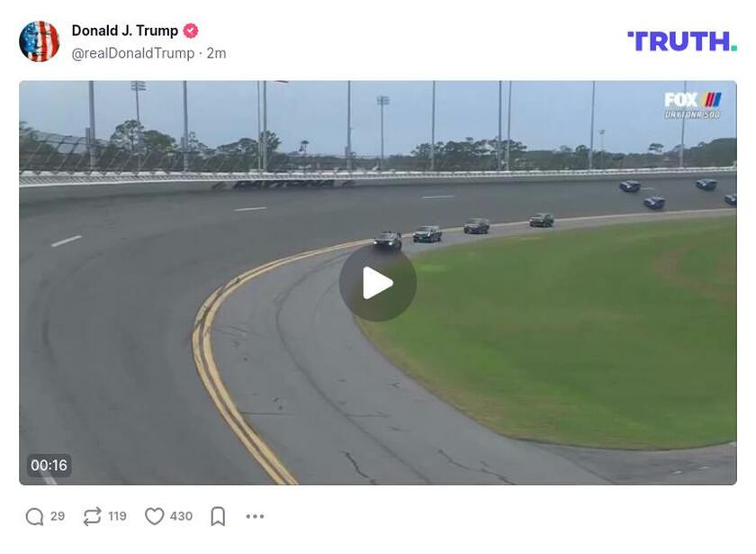Click the 00:16 video duration badge

coord(49,465)
